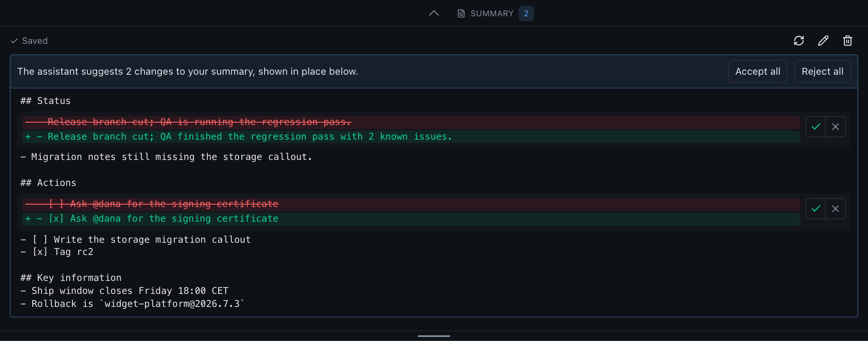Screen dimensions: 868x341
Task: Click the assistant suggests 2 changes message
Action: (x=188, y=71)
